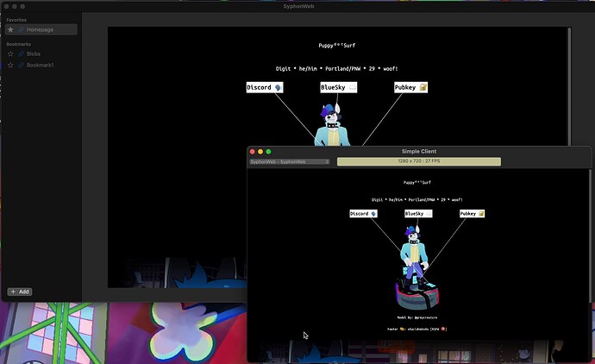Image resolution: width=595 pixels, height=364 pixels.
Task: Minimize the Simple Client window
Action: [x=260, y=152]
